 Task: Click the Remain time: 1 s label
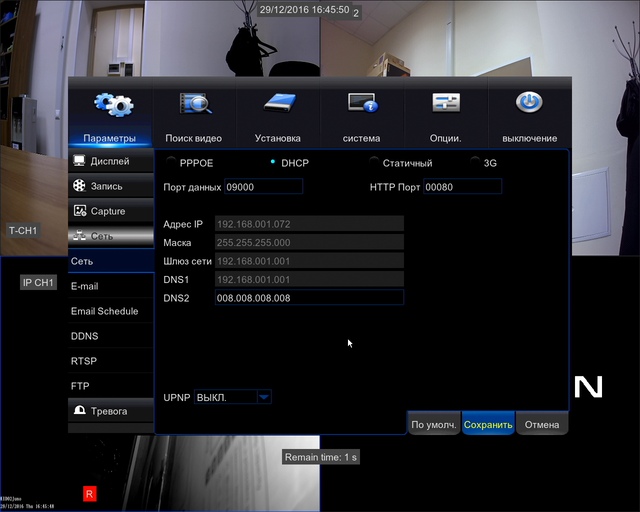320,457
